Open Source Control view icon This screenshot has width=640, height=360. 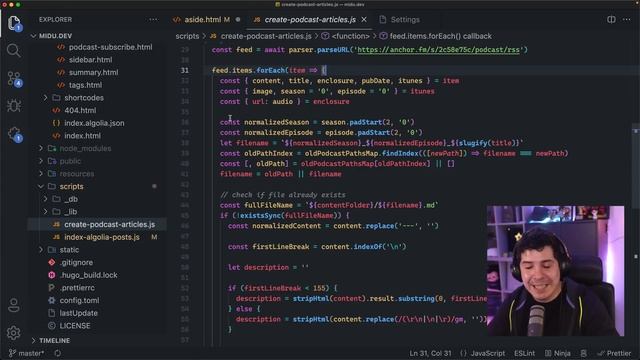pos(14,78)
